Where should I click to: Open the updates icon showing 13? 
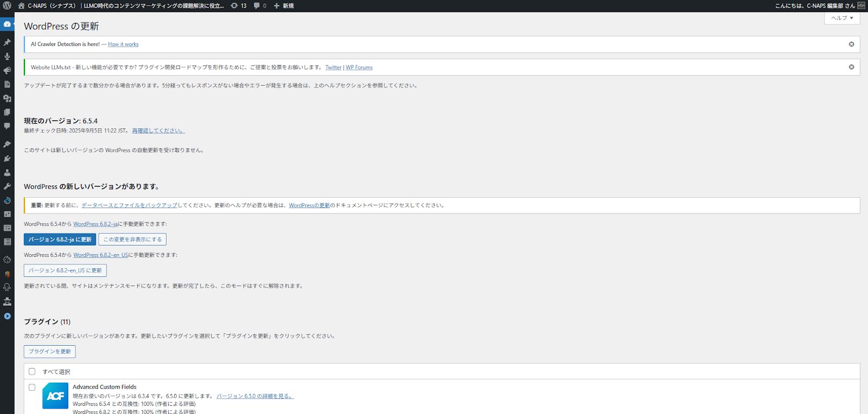(x=238, y=5)
